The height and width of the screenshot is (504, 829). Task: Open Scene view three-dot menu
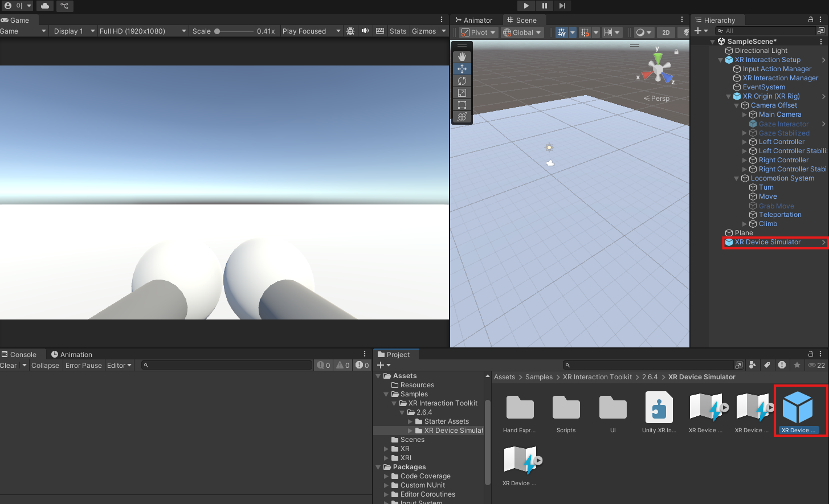(x=682, y=19)
